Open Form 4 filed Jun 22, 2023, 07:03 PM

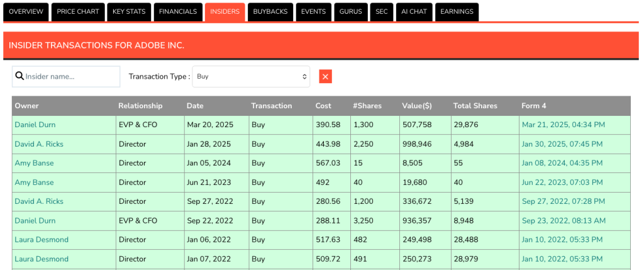tap(562, 183)
